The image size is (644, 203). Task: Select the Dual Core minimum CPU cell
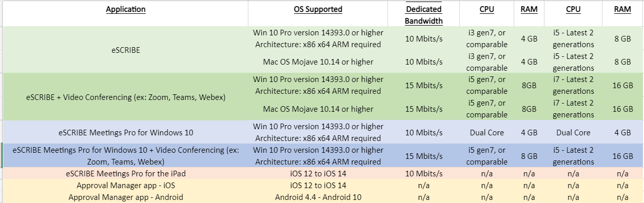coord(487,132)
